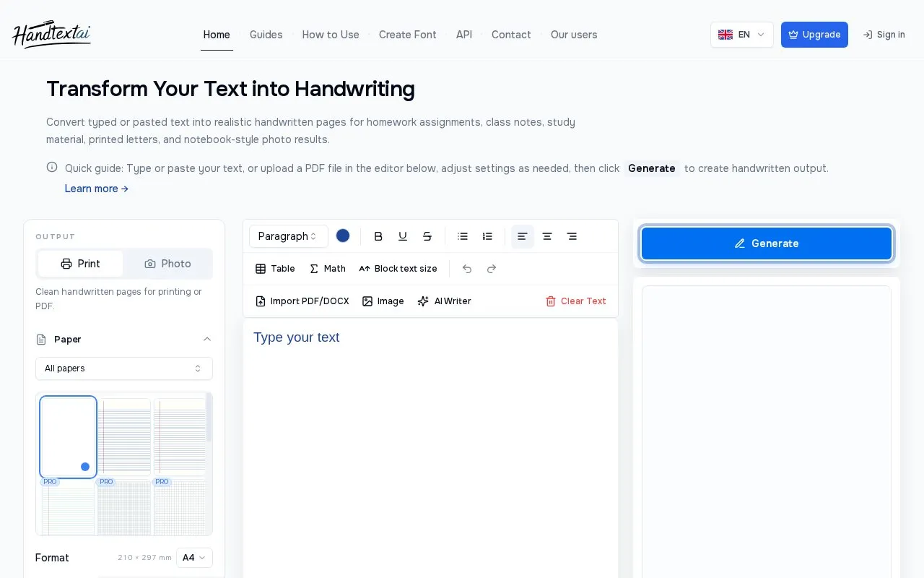Viewport: 924px width, 578px height.
Task: Go to the Home tab
Action: point(217,35)
